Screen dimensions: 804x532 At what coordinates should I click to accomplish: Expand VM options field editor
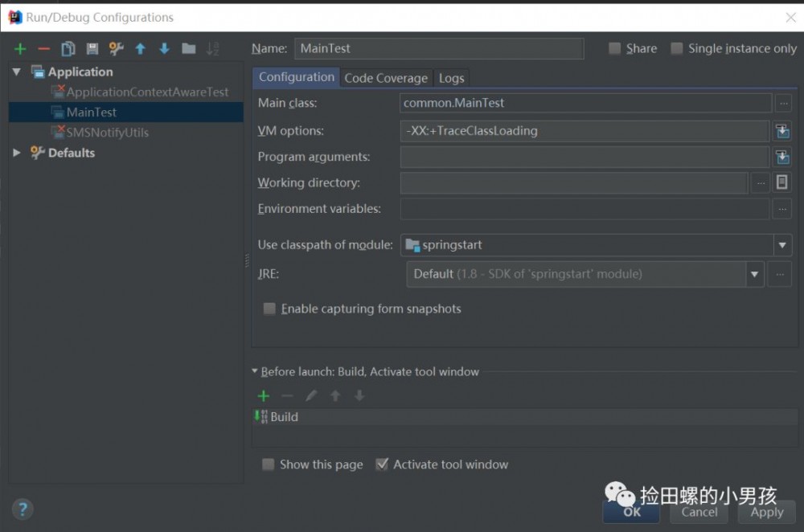tap(782, 131)
